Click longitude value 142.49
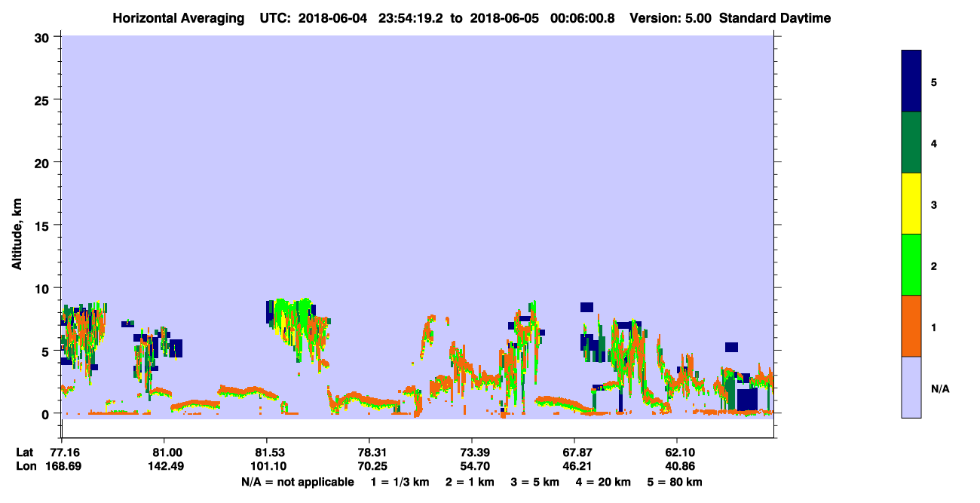 coord(167,466)
